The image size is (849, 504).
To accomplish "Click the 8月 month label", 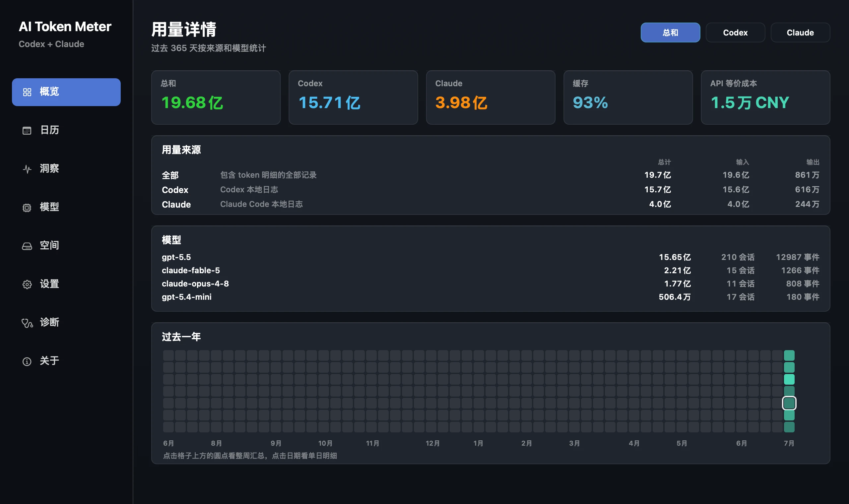I will pos(216,443).
